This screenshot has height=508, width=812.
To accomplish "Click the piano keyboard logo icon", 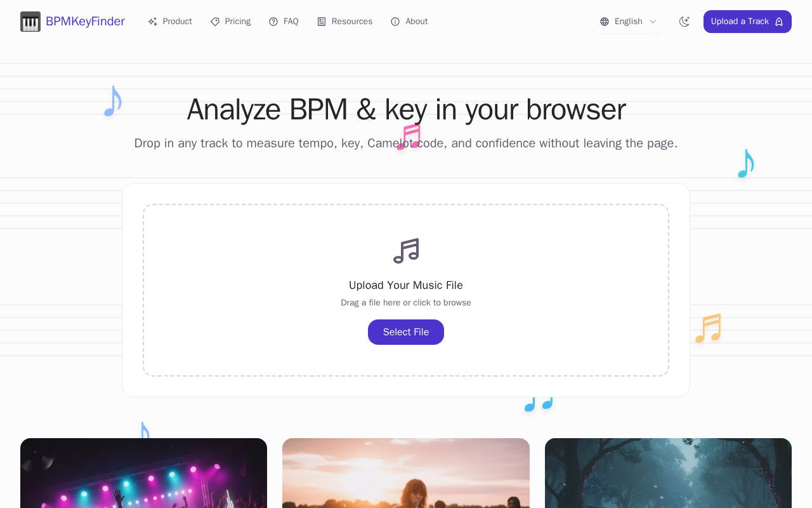I will point(30,22).
